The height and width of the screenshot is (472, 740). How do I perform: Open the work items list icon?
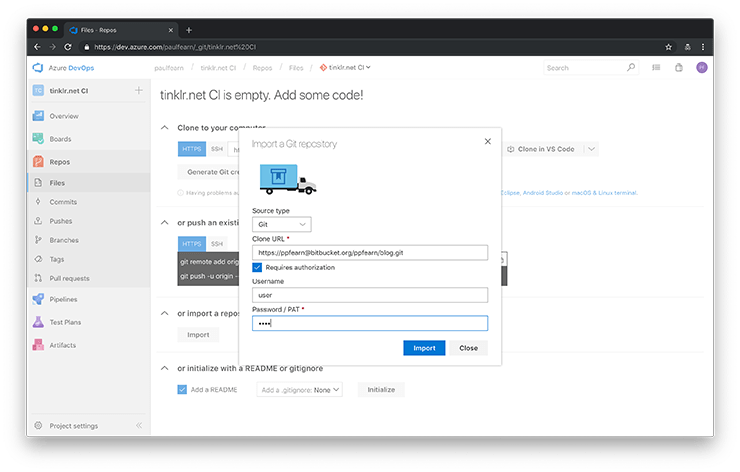coord(656,67)
